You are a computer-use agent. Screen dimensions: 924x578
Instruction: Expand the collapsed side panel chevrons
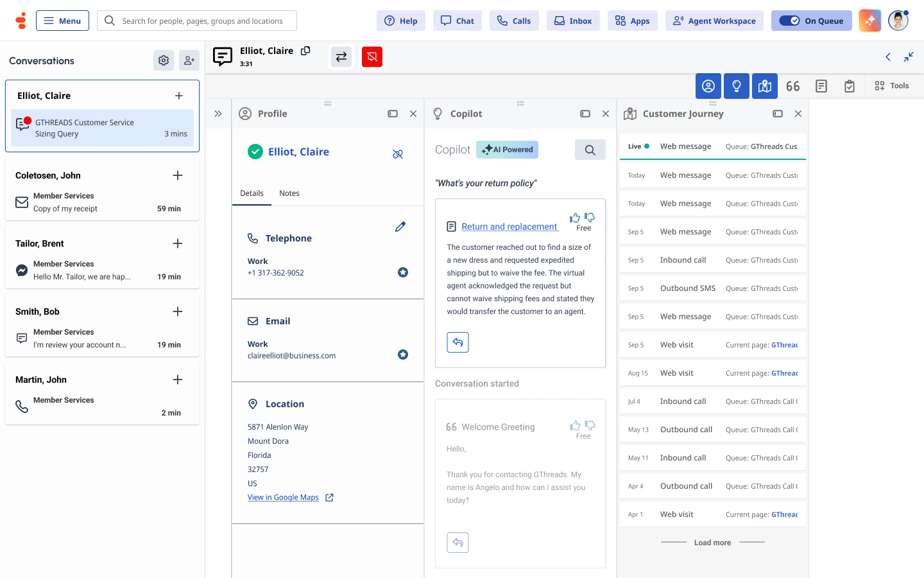(218, 114)
